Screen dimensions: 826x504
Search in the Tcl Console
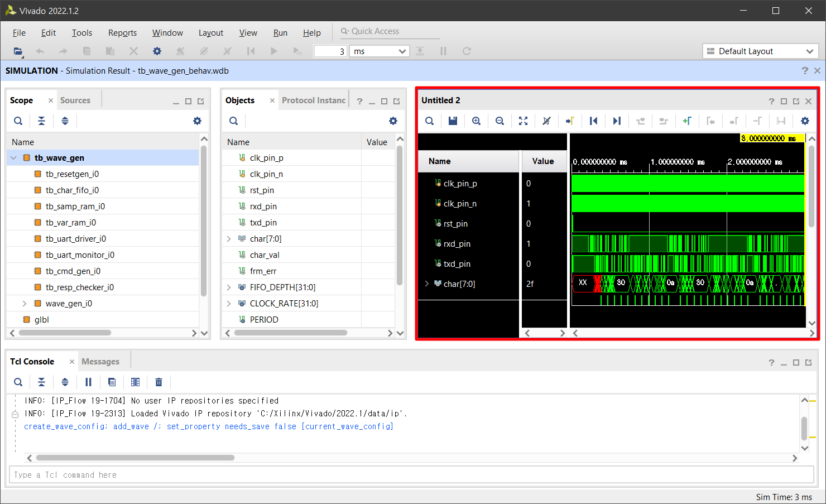[18, 382]
